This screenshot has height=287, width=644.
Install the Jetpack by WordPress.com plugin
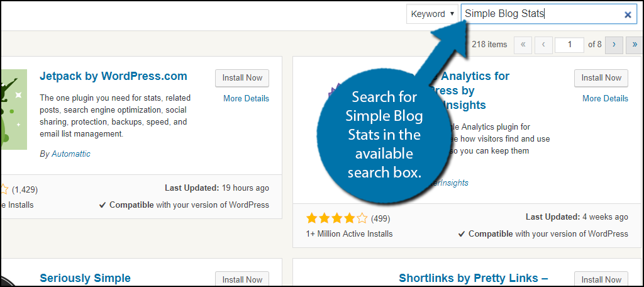tap(242, 78)
